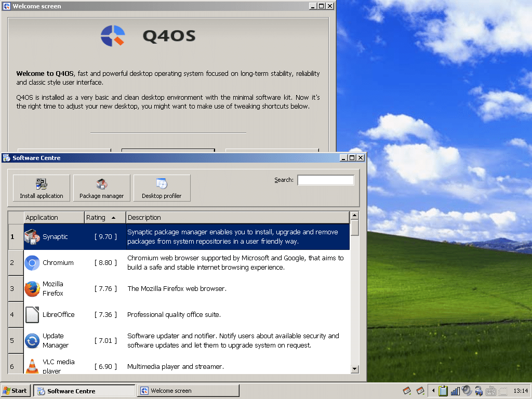Click the list scrollbar up arrow
532x399 pixels.
354,216
